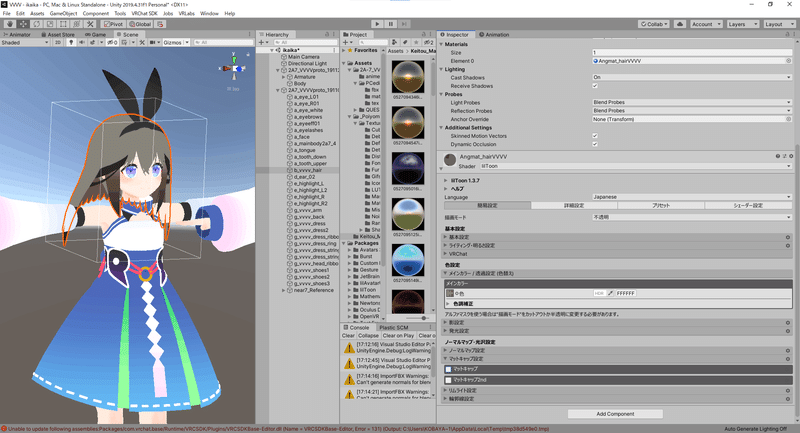800x433 pixels.
Task: Click the Project create plus button
Action: pyautogui.click(x=347, y=42)
